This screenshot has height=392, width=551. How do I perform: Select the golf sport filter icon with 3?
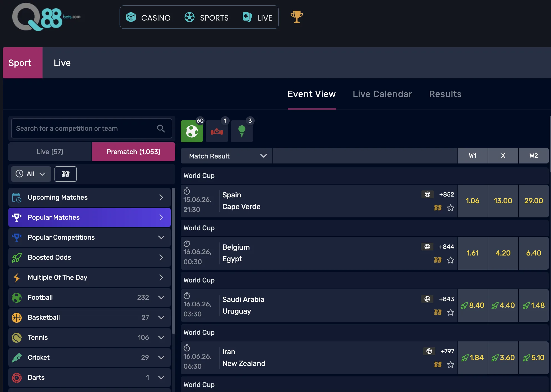click(242, 131)
